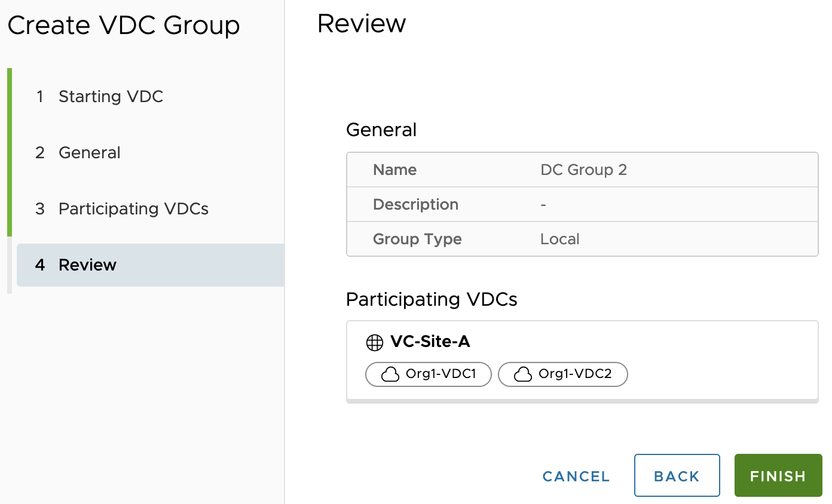The height and width of the screenshot is (504, 832).
Task: Click the horizontal scrollbar under Participating VDCs
Action: coord(582,401)
